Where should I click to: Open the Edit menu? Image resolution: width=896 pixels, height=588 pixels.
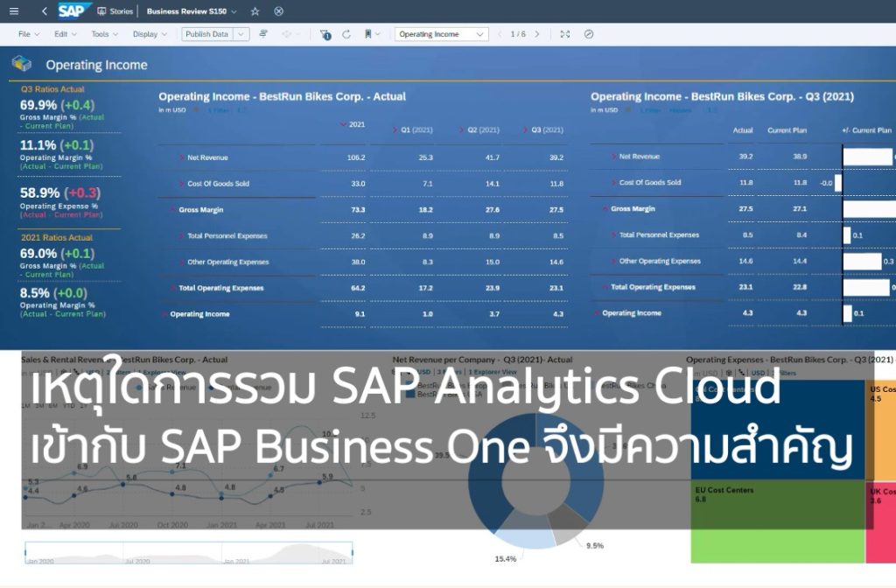pyautogui.click(x=65, y=34)
